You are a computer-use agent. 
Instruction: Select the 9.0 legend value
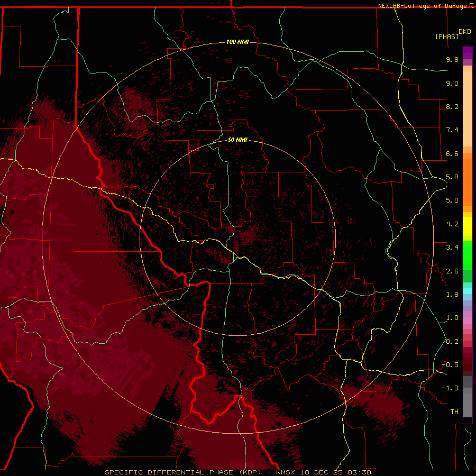tap(452, 83)
